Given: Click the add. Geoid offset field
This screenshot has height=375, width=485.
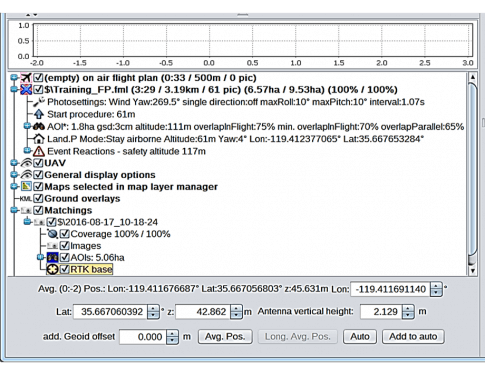Looking at the screenshot, I should pyautogui.click(x=143, y=337).
